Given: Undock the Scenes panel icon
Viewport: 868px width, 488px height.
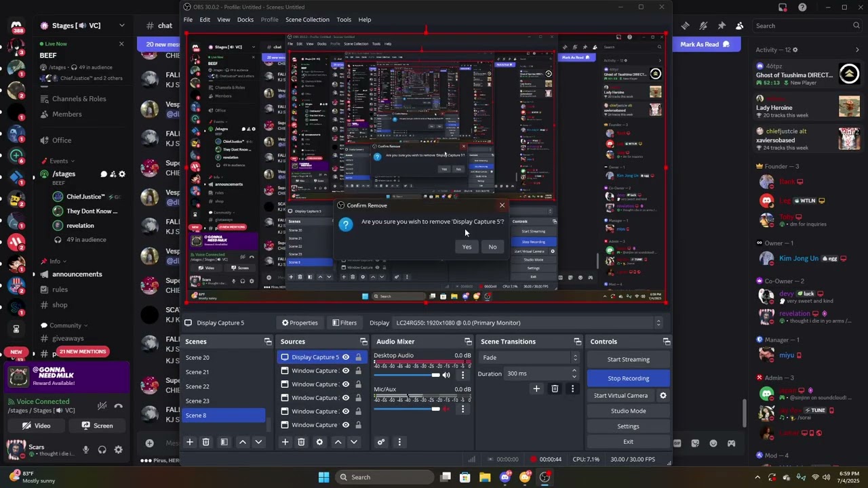Looking at the screenshot, I should pos(268,342).
